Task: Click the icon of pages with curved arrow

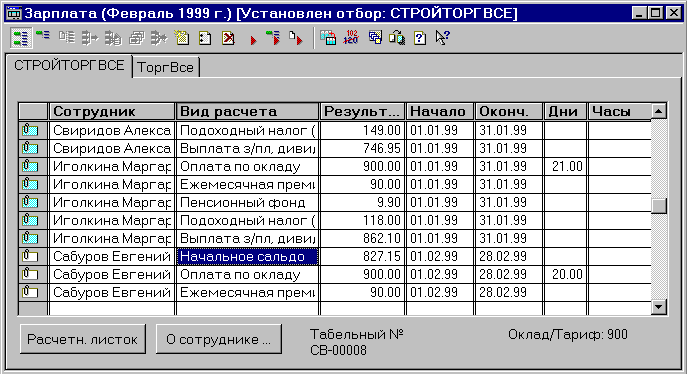Action: [x=397, y=38]
